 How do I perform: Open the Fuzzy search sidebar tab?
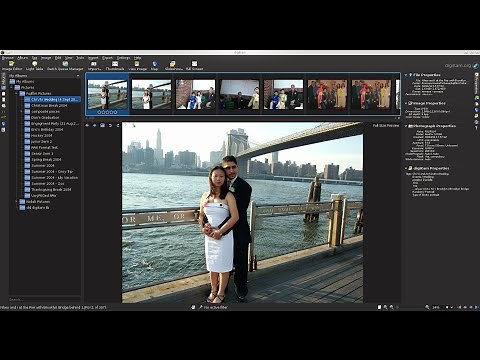tap(3, 117)
